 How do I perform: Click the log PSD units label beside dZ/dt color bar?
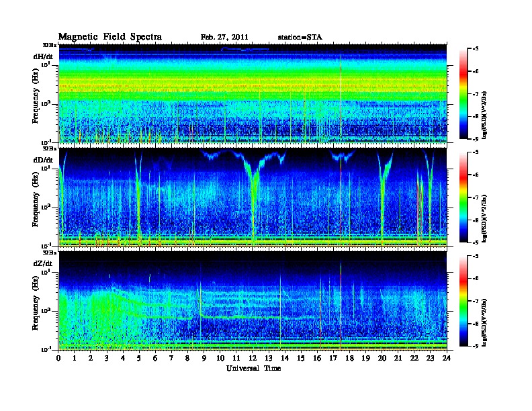[484, 322]
